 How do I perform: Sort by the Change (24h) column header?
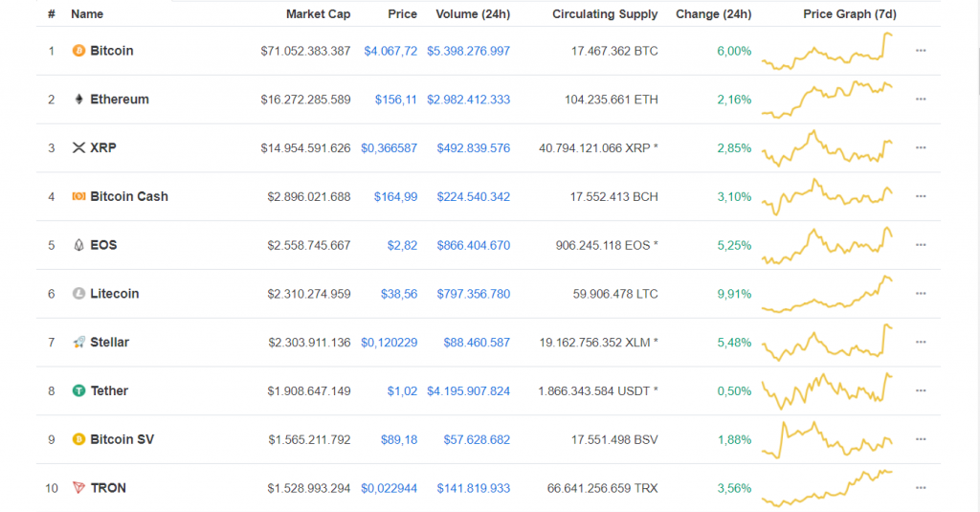(x=714, y=13)
